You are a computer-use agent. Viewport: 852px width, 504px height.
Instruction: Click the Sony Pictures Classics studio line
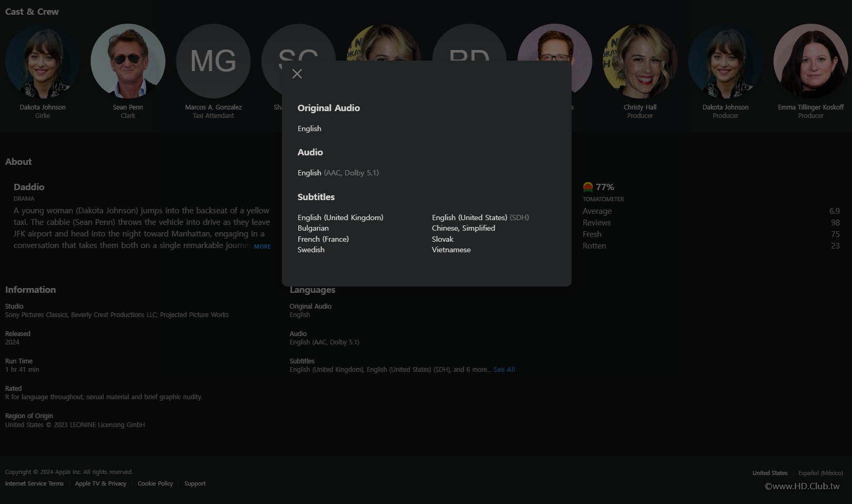pyautogui.click(x=117, y=315)
